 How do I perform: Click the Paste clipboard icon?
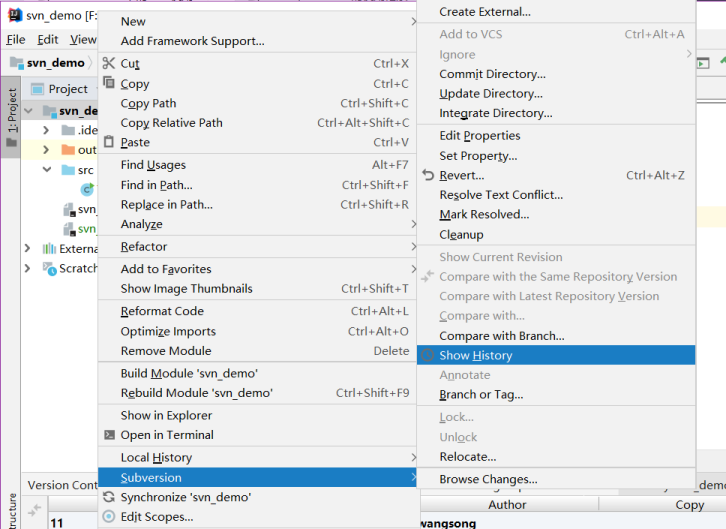tap(110, 142)
